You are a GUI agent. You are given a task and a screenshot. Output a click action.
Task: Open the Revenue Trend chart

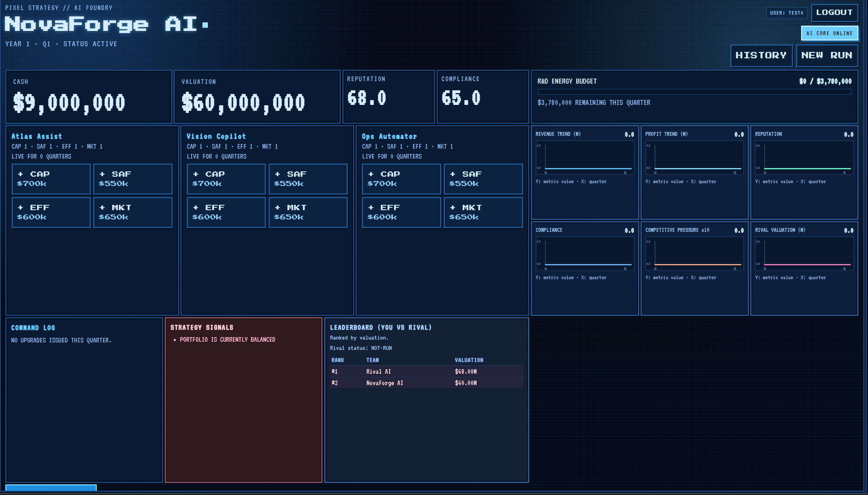tap(585, 158)
